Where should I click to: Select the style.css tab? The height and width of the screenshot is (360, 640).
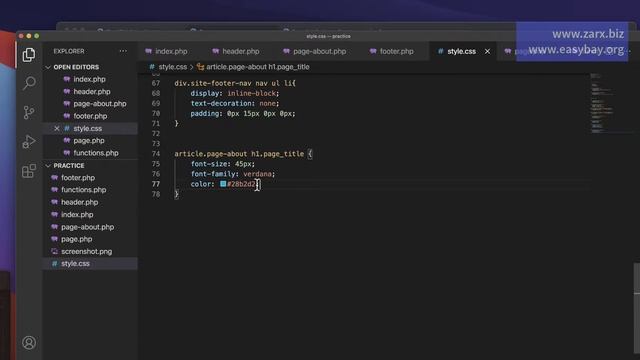point(461,51)
